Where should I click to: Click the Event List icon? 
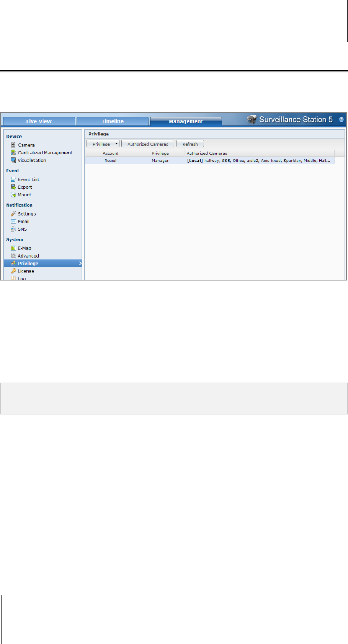[x=13, y=179]
